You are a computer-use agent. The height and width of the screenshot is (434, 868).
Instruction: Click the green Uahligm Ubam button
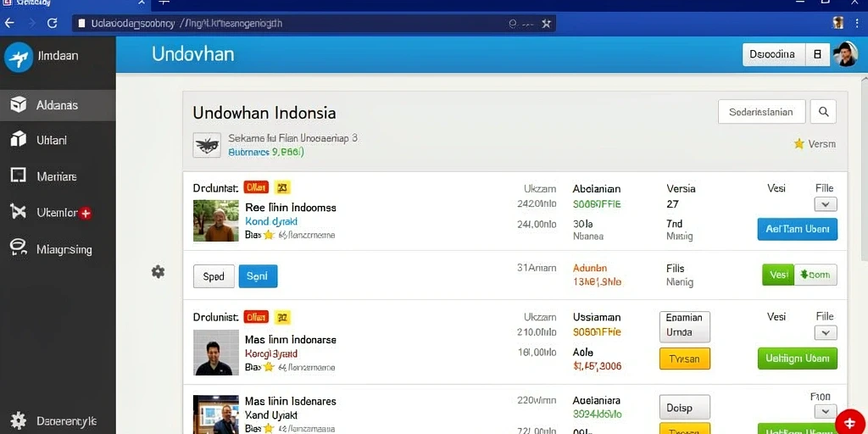pos(797,359)
